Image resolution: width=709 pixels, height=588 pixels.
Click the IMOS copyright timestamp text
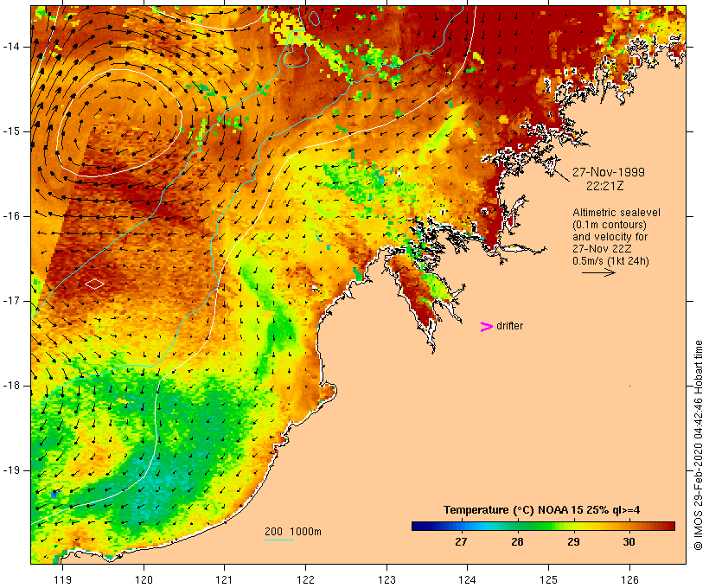tap(698, 445)
